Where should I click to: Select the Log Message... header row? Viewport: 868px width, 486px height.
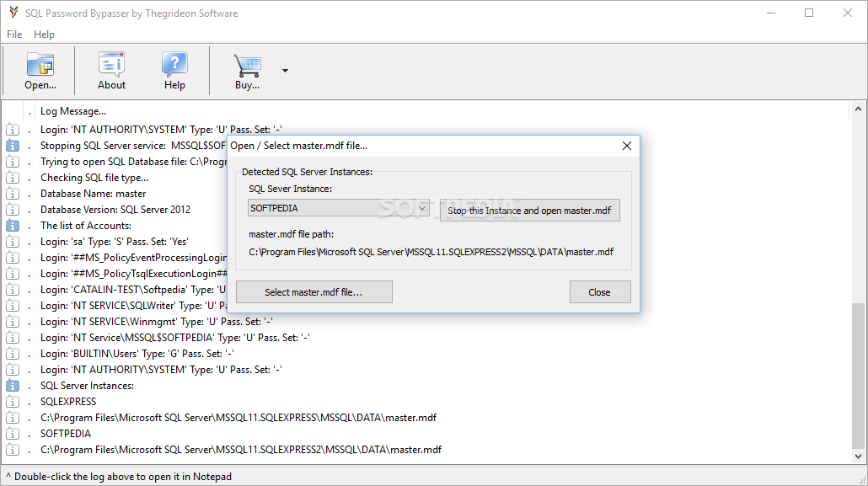tap(73, 111)
